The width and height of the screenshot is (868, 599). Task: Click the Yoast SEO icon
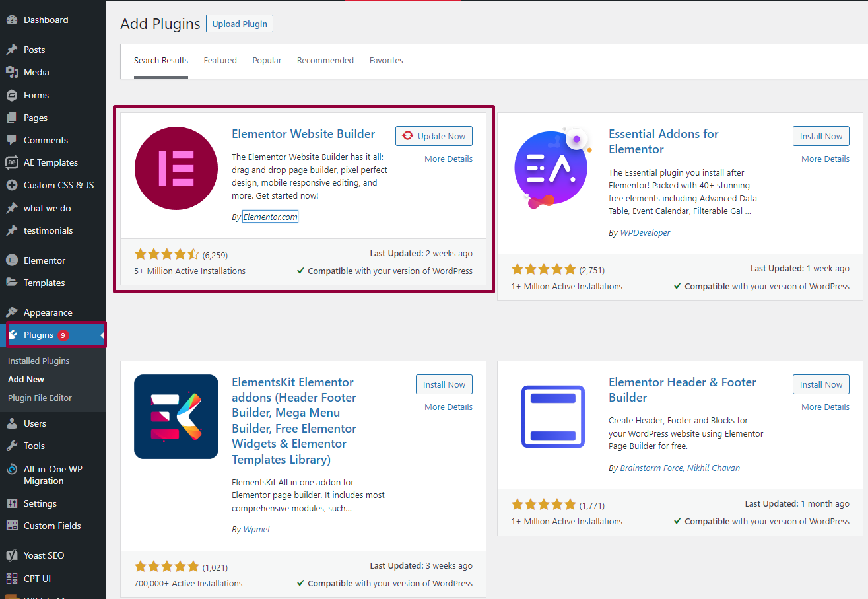click(x=12, y=555)
